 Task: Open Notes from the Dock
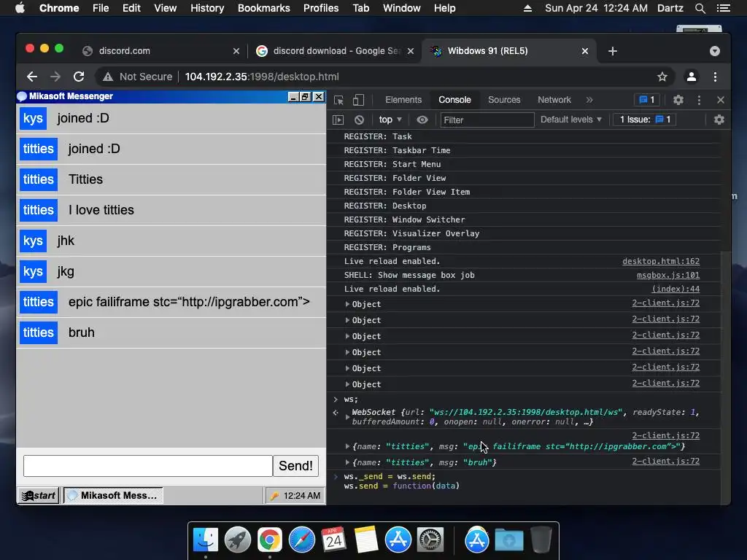(366, 540)
